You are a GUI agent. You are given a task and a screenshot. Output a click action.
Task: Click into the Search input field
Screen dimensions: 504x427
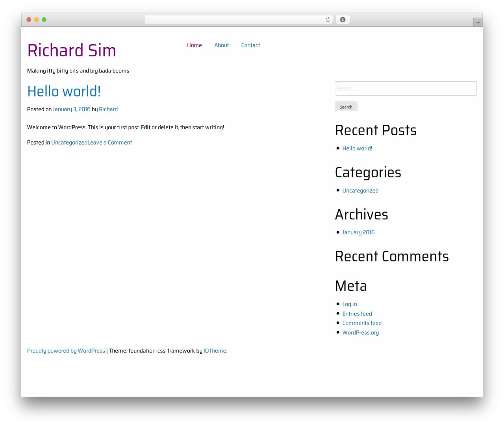point(406,88)
